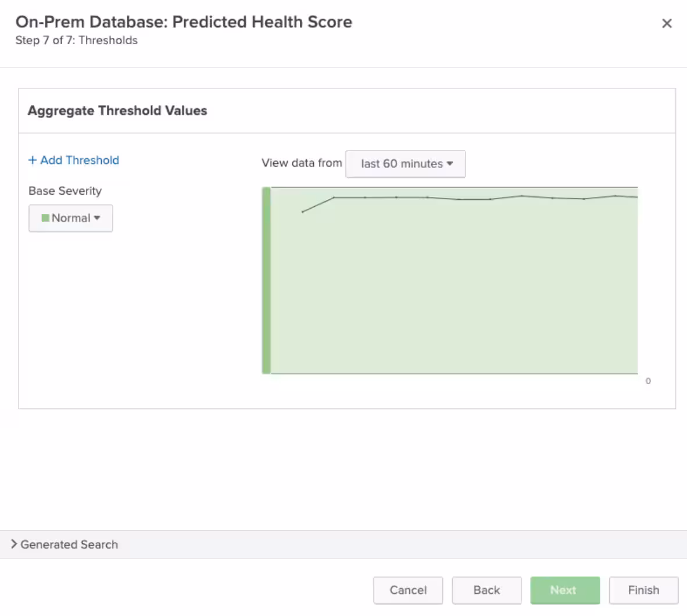Click the Next button
This screenshot has height=616, width=687.
coord(564,590)
